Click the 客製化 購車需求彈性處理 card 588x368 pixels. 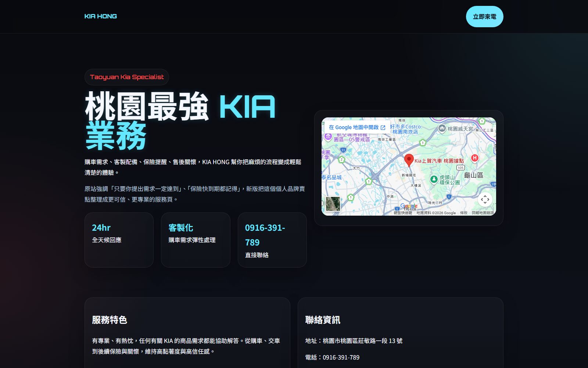(196, 240)
